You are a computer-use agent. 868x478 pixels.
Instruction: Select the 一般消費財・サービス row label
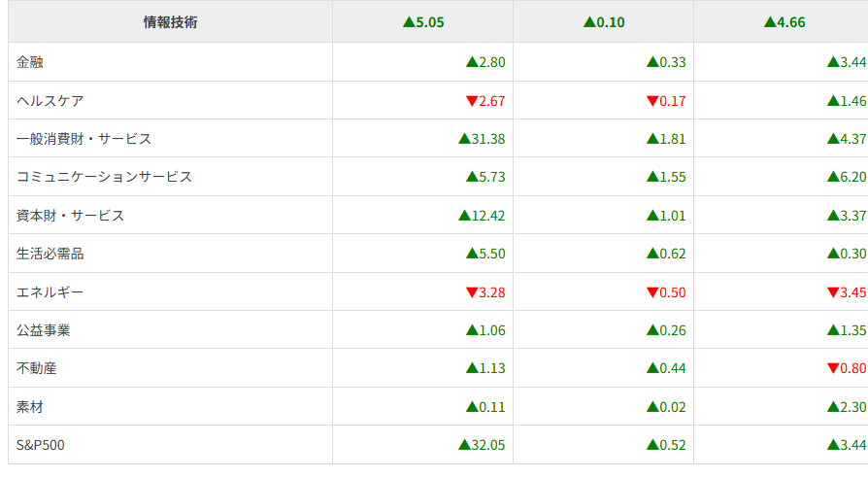pyautogui.click(x=84, y=139)
